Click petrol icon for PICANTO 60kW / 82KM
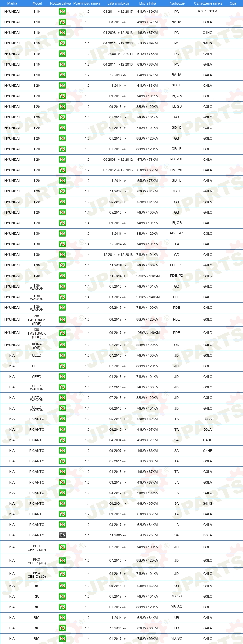This screenshot has height=644, width=243. (62, 419)
